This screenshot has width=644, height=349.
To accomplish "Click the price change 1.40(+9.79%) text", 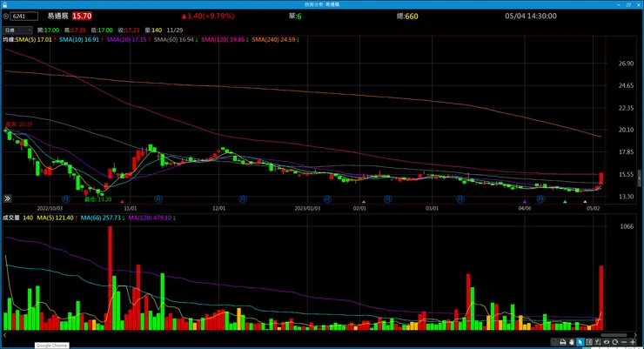I will [208, 16].
